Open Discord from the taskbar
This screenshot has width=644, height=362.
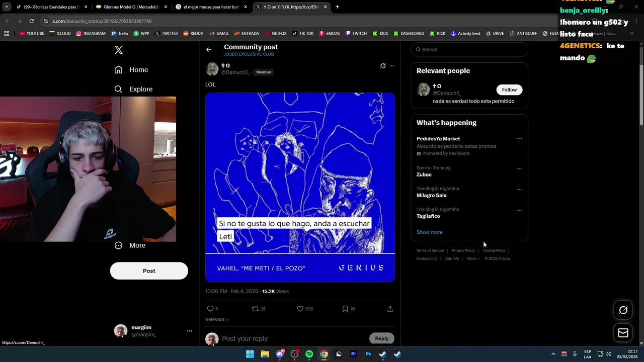pos(280,354)
